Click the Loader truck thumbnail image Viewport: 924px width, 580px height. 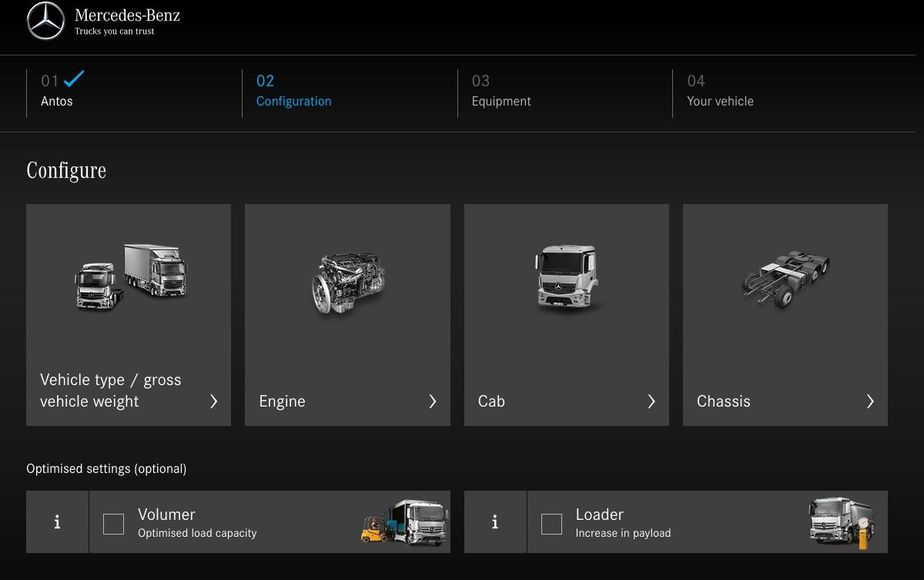842,522
